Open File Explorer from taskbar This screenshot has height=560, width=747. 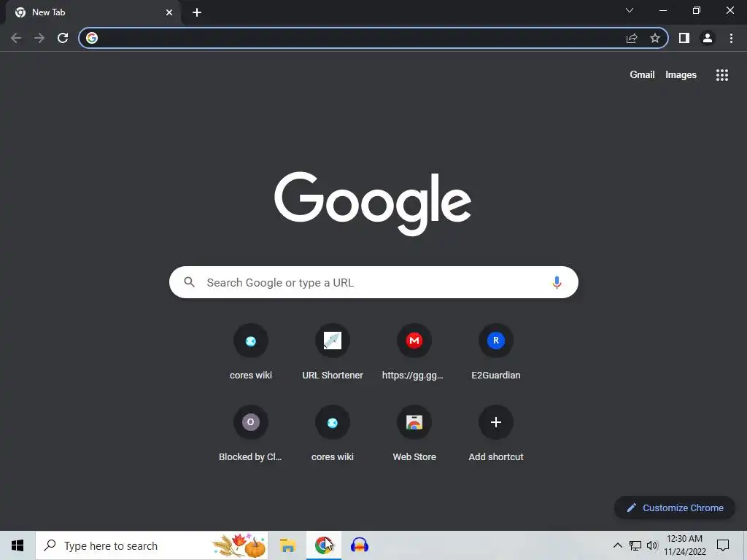287,545
